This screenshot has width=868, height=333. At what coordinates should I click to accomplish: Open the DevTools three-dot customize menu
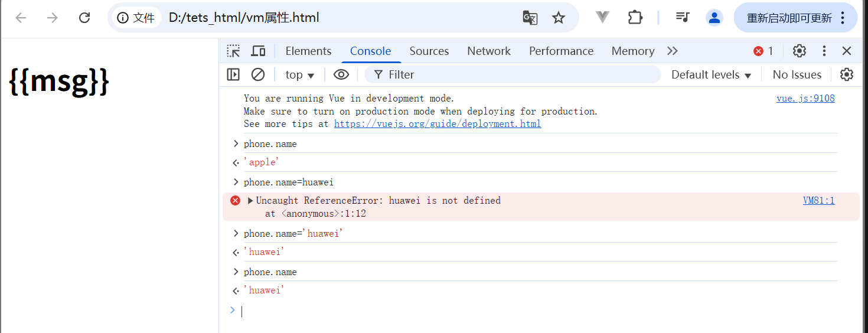824,51
